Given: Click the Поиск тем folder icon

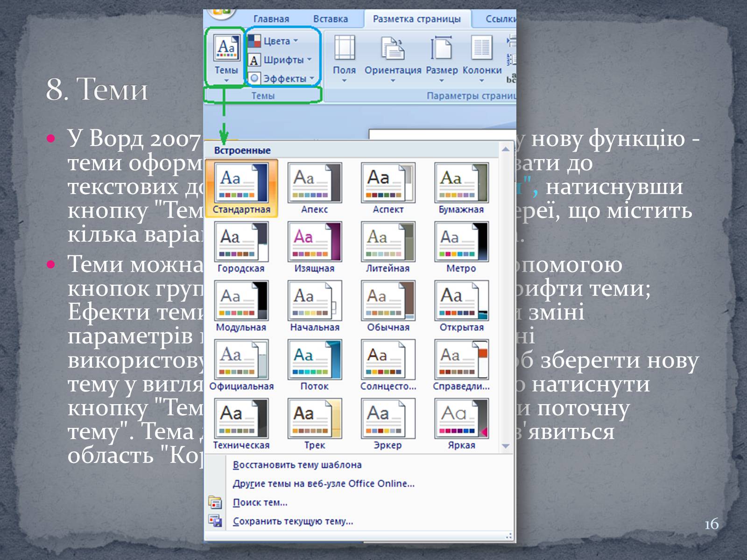Looking at the screenshot, I should pos(215,503).
